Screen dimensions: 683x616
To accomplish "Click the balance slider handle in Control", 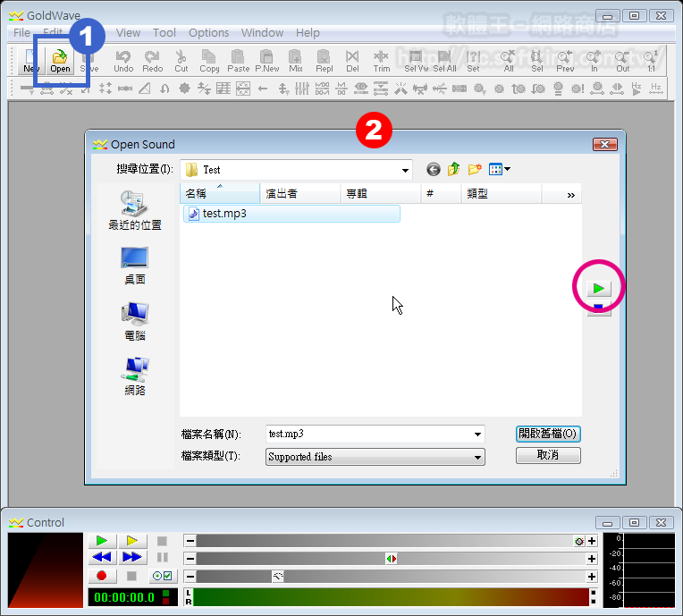I will pos(391,559).
